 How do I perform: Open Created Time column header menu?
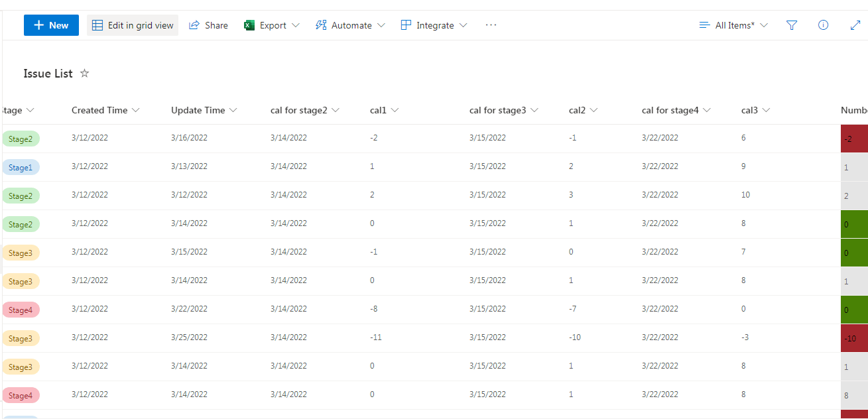106,110
